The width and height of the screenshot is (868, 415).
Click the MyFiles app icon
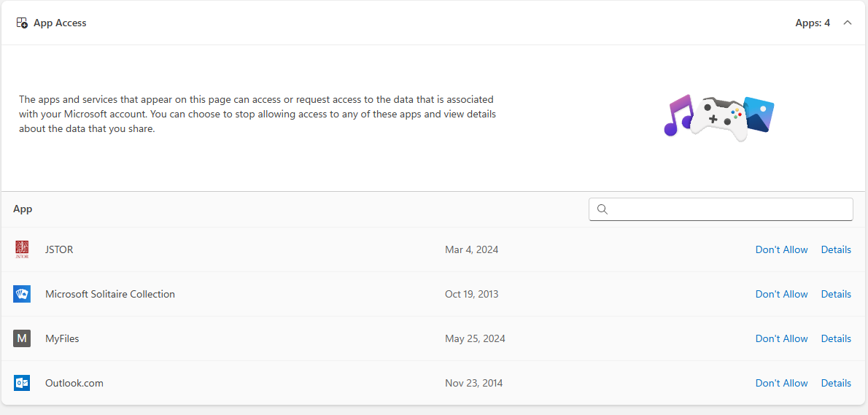(x=22, y=338)
